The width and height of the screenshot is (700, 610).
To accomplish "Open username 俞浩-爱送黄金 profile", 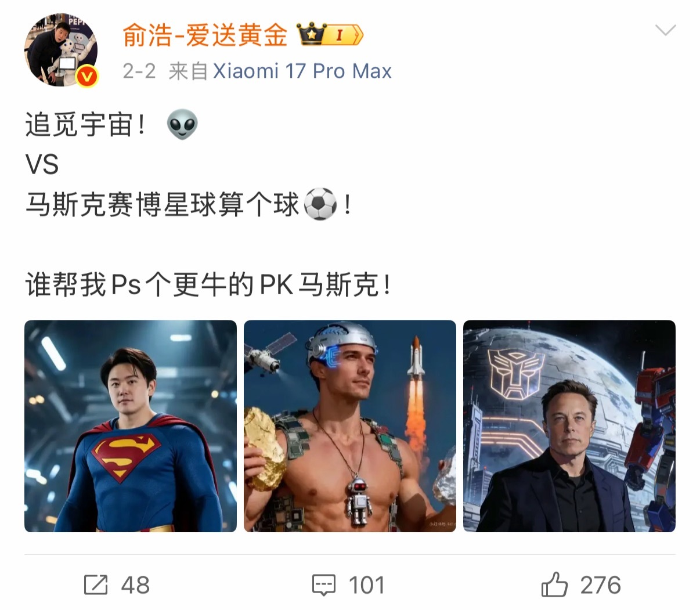I will (205, 35).
